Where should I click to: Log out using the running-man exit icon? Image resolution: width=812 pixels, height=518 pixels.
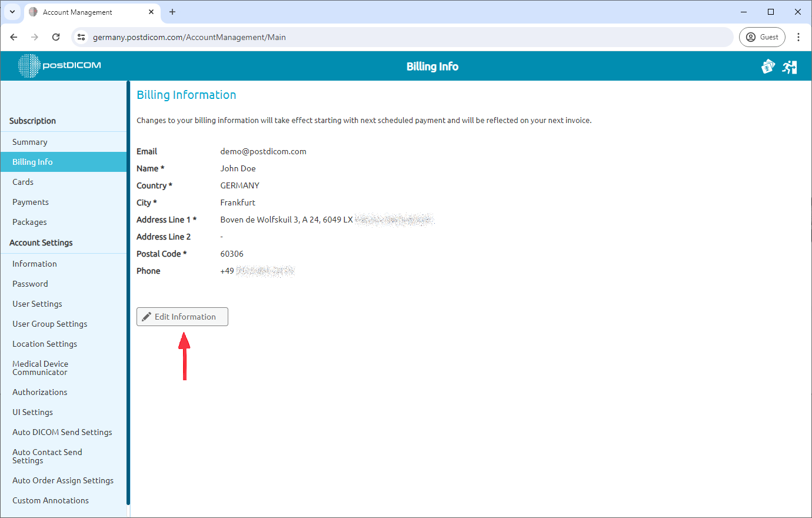point(790,67)
